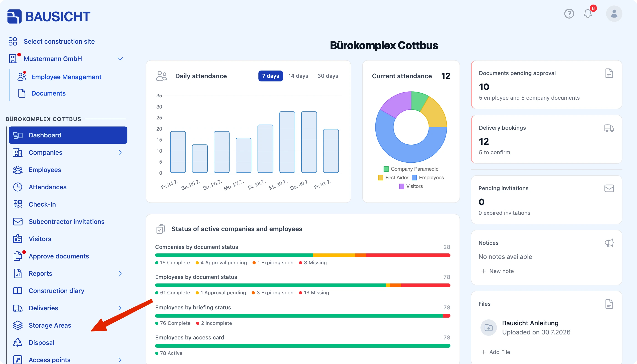Click the Bausicht logo
Image resolution: width=637 pixels, height=364 pixels.
pos(49,17)
